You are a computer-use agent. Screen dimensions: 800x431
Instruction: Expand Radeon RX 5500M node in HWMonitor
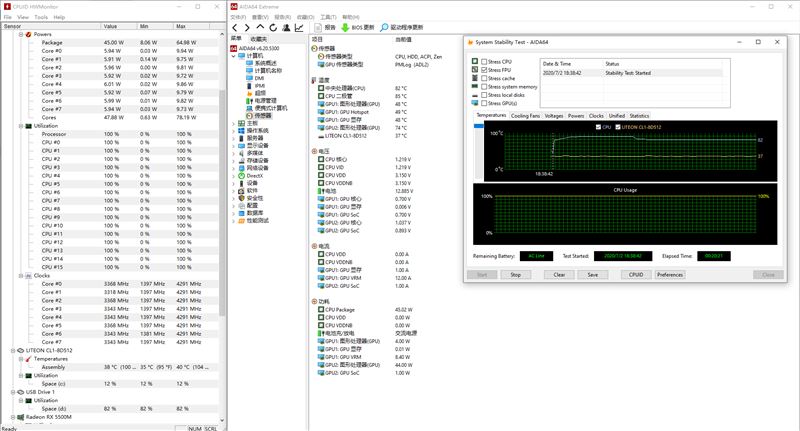click(x=13, y=417)
